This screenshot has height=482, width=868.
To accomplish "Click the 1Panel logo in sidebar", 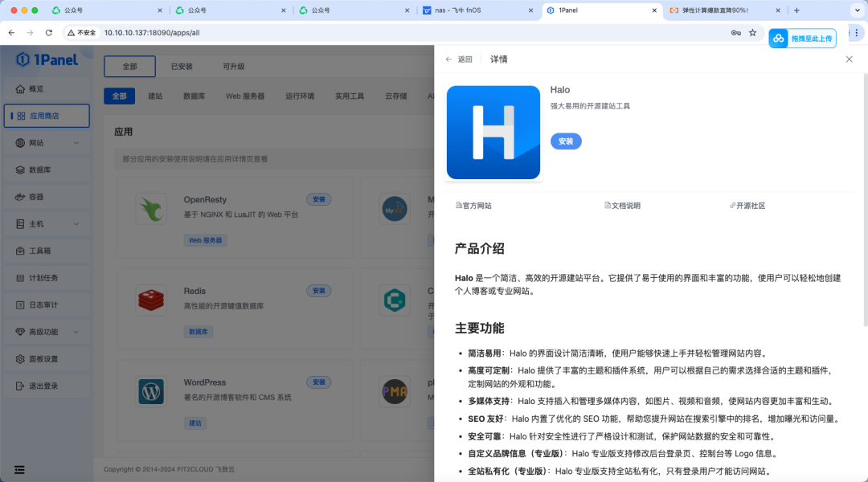I will coord(47,59).
